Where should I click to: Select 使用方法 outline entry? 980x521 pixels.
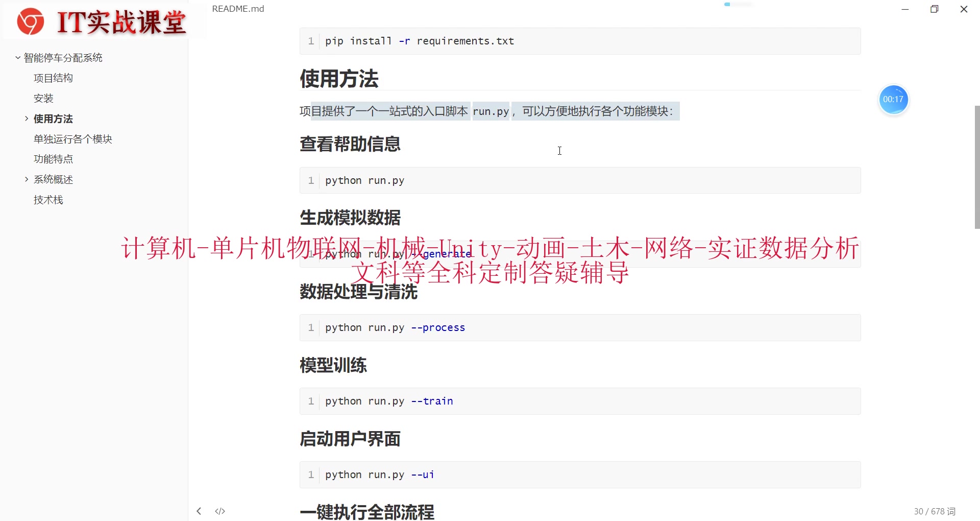click(x=53, y=119)
